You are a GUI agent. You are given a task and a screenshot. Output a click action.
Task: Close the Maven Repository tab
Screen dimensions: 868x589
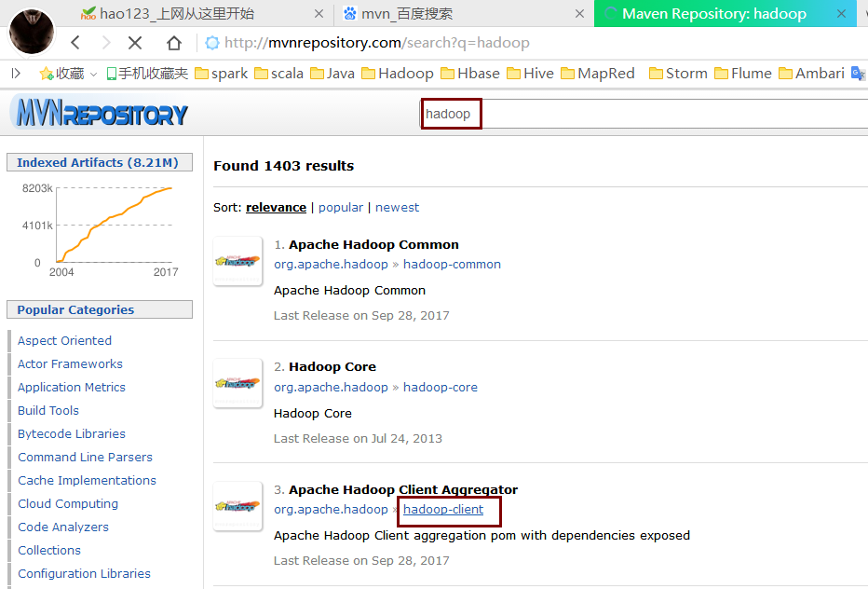click(x=841, y=13)
